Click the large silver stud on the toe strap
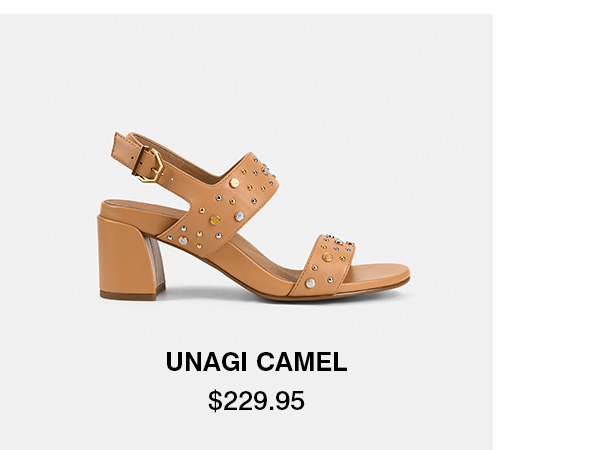The image size is (600, 450). pos(310,283)
